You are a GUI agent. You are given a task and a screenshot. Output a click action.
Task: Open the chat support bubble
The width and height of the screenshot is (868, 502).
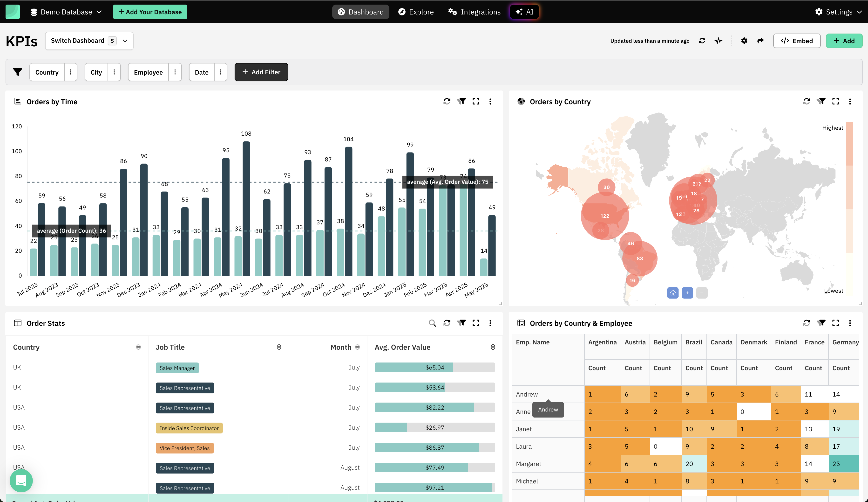21,480
